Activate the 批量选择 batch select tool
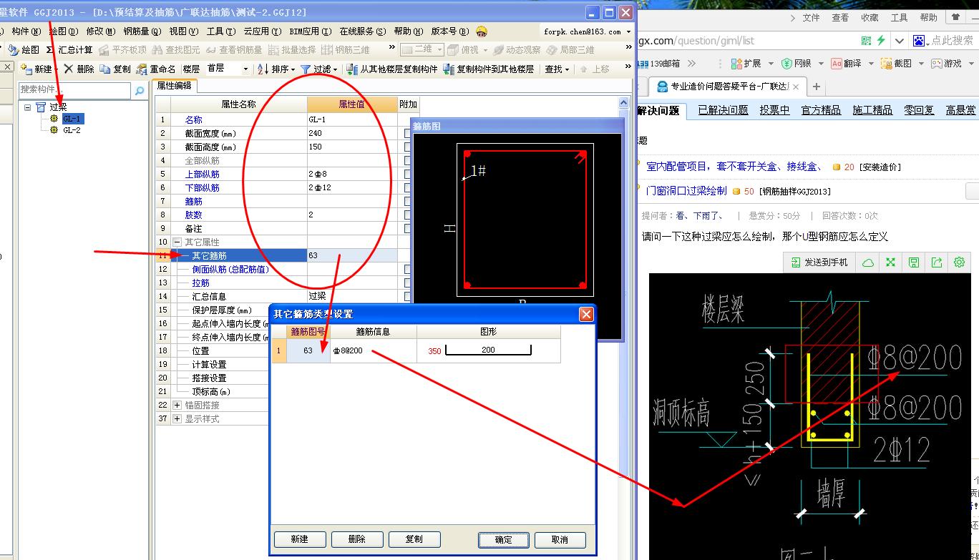Viewport: 979px width, 560px height. tap(292, 50)
